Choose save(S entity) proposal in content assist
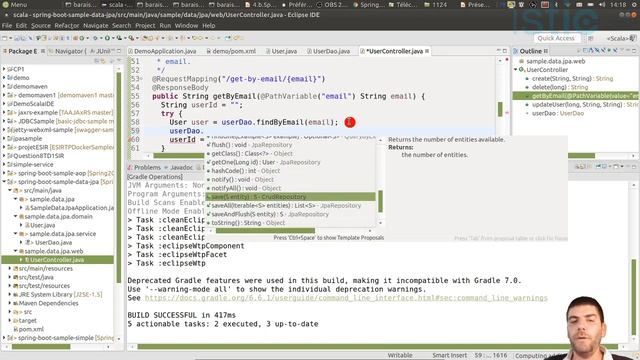The width and height of the screenshot is (640, 360). [x=290, y=197]
